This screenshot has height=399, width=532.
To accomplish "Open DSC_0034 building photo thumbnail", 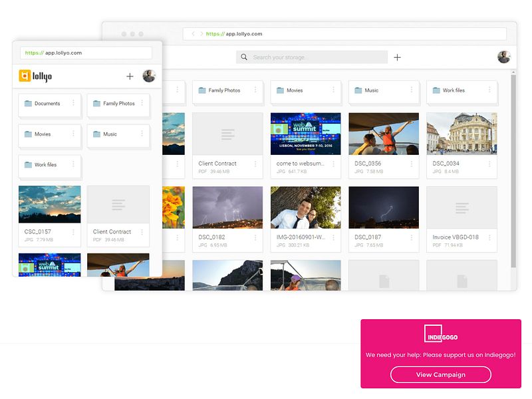I will 462,134.
